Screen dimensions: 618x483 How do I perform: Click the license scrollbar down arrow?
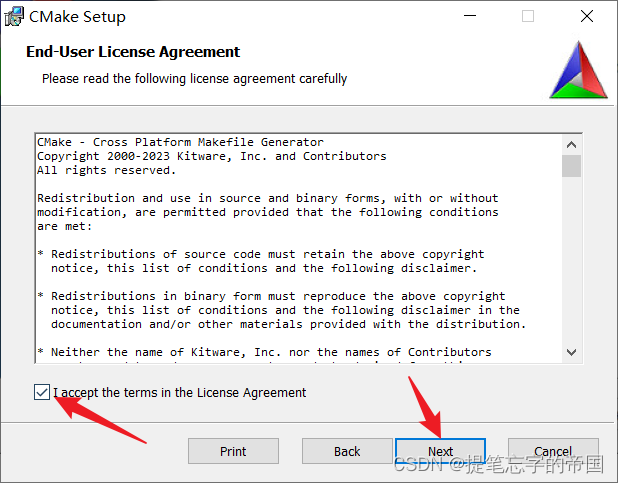pyautogui.click(x=571, y=352)
